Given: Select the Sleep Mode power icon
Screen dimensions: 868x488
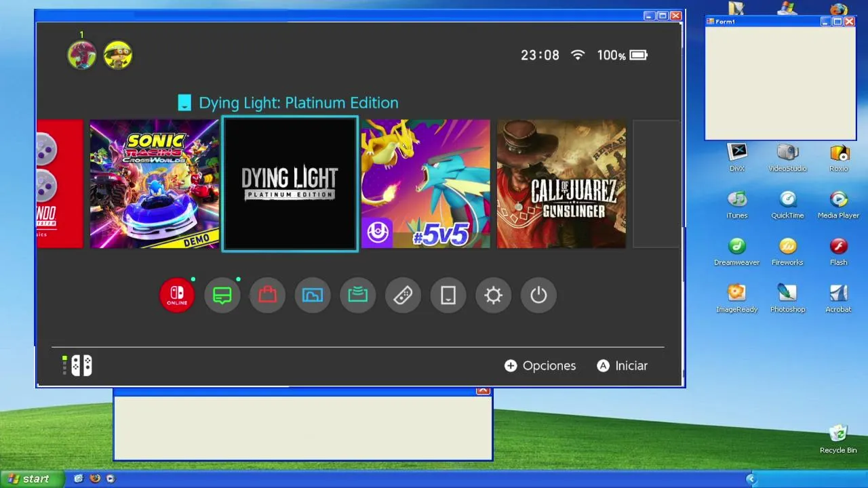Looking at the screenshot, I should [x=538, y=295].
